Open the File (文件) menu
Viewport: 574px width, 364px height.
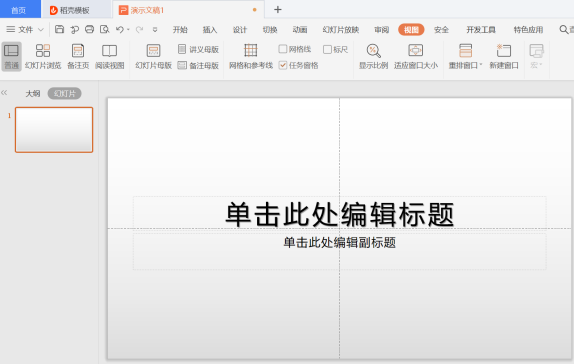click(21, 30)
